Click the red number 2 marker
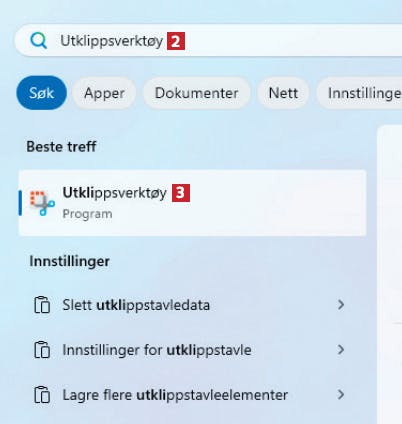This screenshot has width=402, height=424. pyautogui.click(x=176, y=41)
